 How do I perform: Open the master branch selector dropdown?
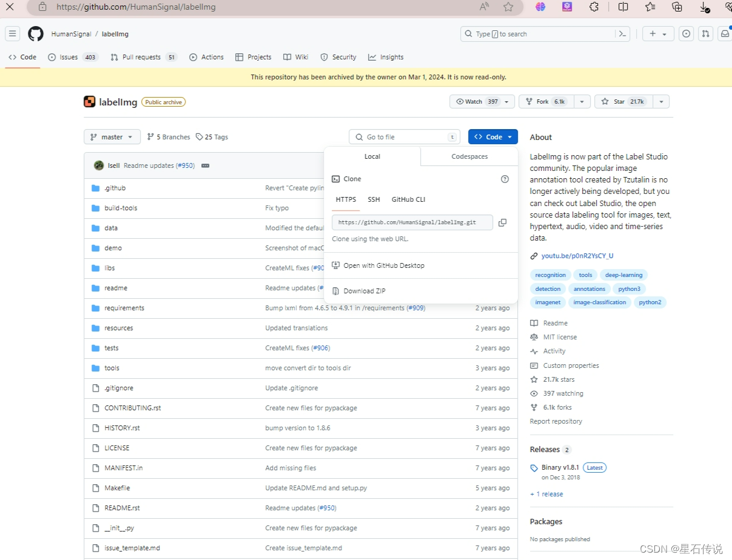(112, 137)
